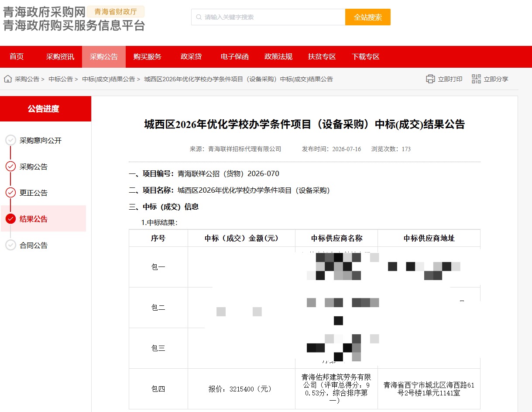
Task: Click the 结果公告 active step icon
Action: pyautogui.click(x=10, y=219)
